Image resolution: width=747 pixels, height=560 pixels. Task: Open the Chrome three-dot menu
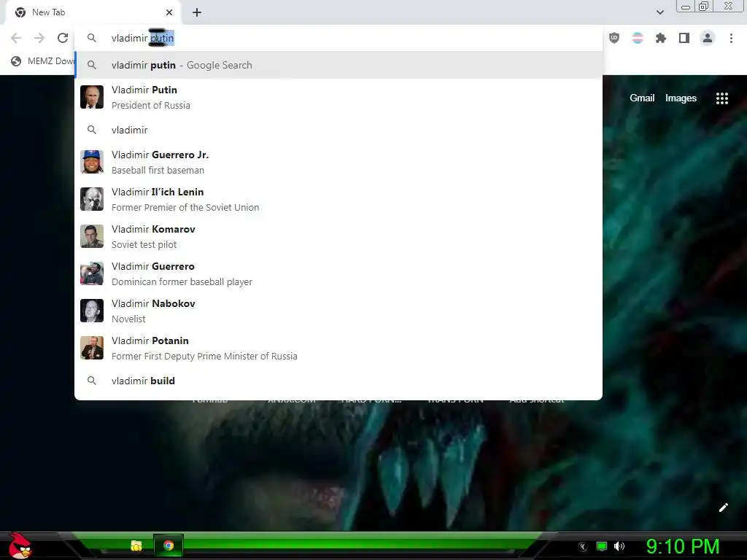[x=731, y=38]
